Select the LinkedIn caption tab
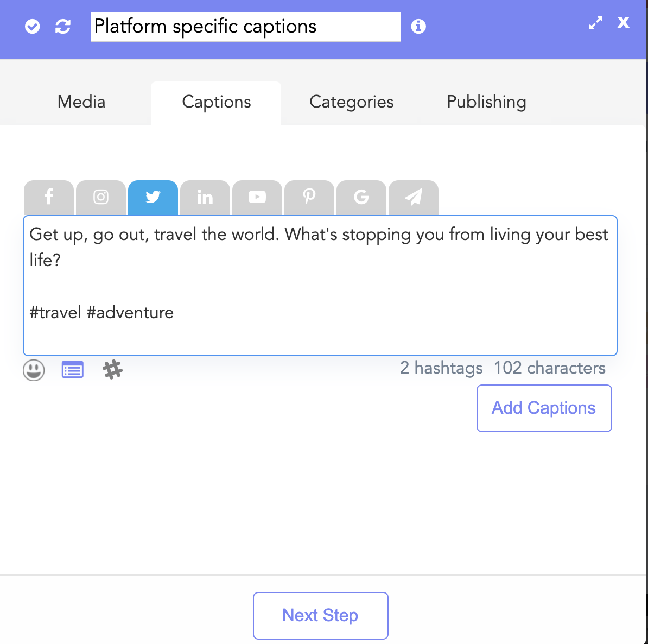648x644 pixels. 205,198
